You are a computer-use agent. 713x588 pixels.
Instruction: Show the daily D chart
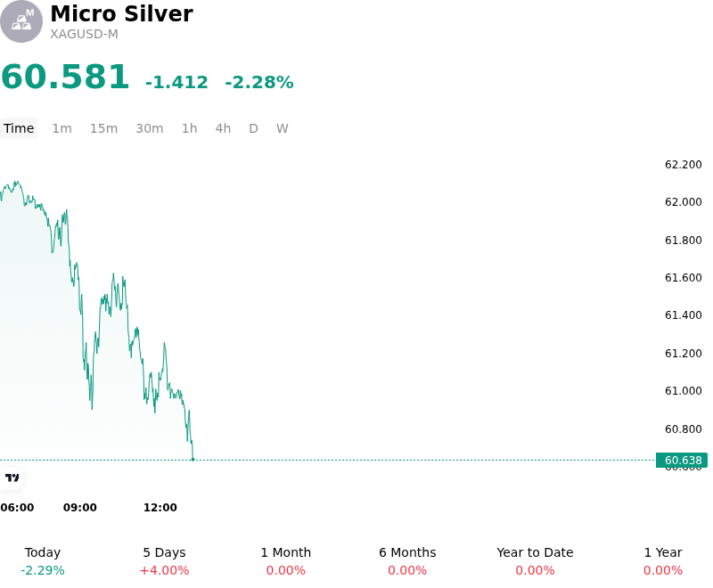253,128
